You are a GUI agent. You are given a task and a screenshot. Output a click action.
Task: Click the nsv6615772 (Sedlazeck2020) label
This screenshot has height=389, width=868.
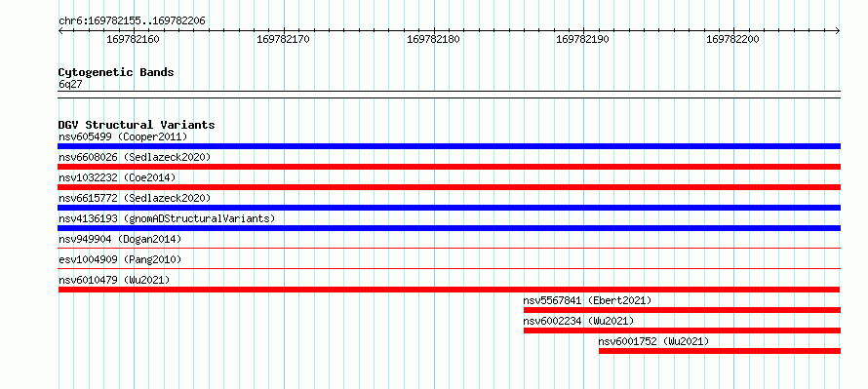point(135,198)
